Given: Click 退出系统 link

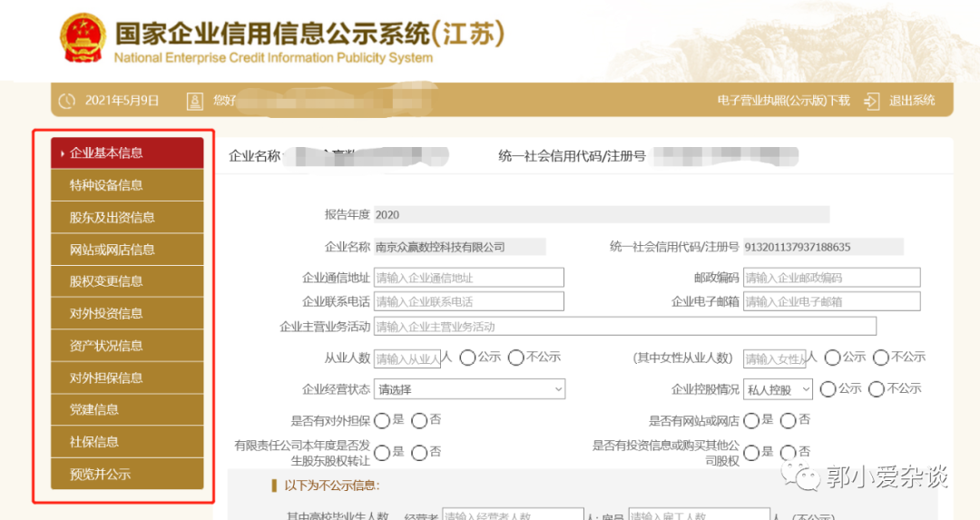Looking at the screenshot, I should pos(912,101).
